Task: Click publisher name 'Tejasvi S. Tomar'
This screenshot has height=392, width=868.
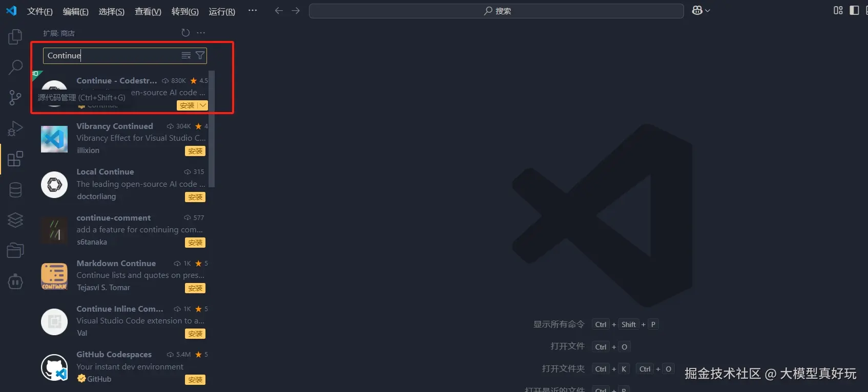Action: [x=104, y=288]
